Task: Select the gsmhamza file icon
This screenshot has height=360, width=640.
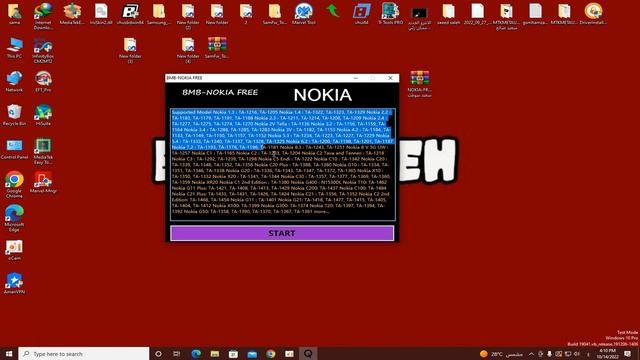Action: 535,14
